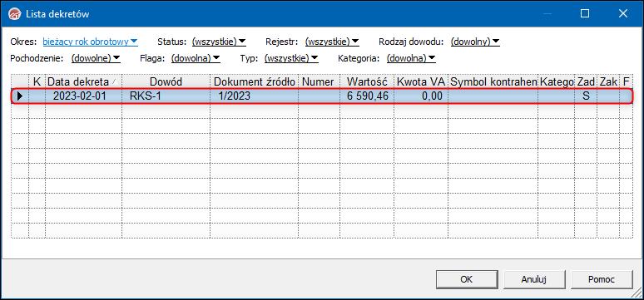The image size is (644, 300).
Task: Open the Okres 'bieżący rok obrotowy' dropdown
Action: tap(90, 42)
